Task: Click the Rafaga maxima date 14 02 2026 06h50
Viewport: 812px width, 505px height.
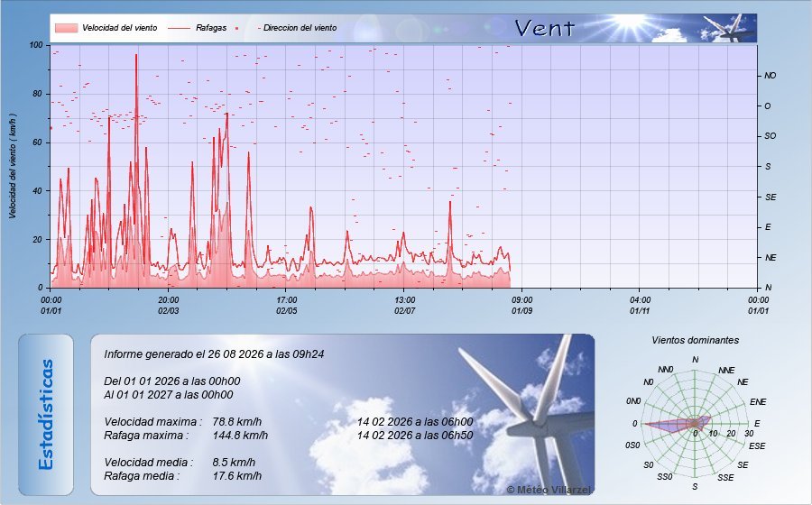Action: [415, 436]
